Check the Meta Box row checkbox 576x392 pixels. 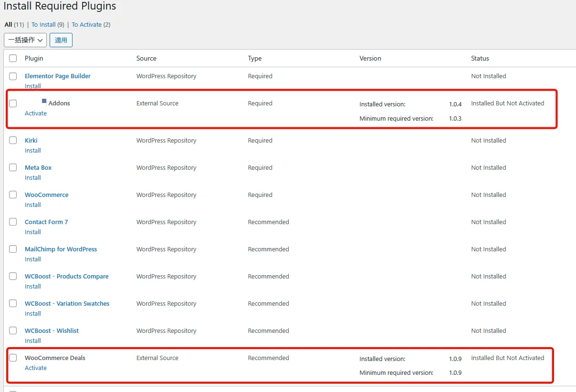13,168
